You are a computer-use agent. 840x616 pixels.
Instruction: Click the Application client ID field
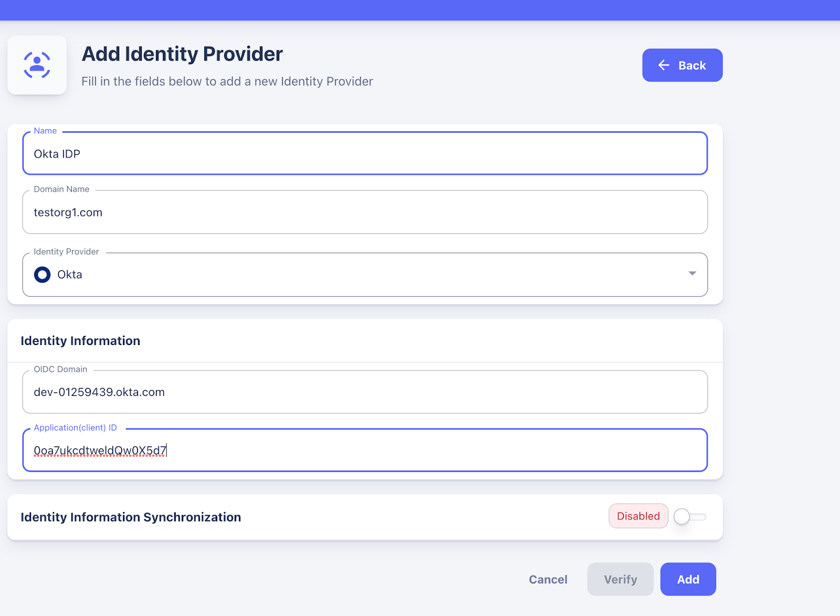coord(365,450)
